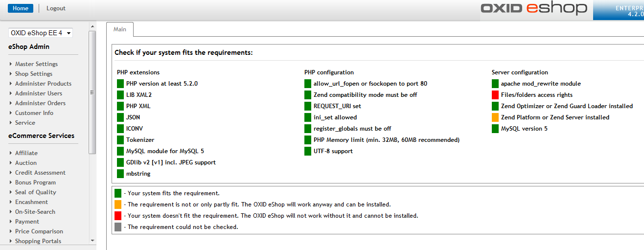644x250 pixels.
Task: Open Price Comparison in eCommerce Services
Action: point(39,231)
